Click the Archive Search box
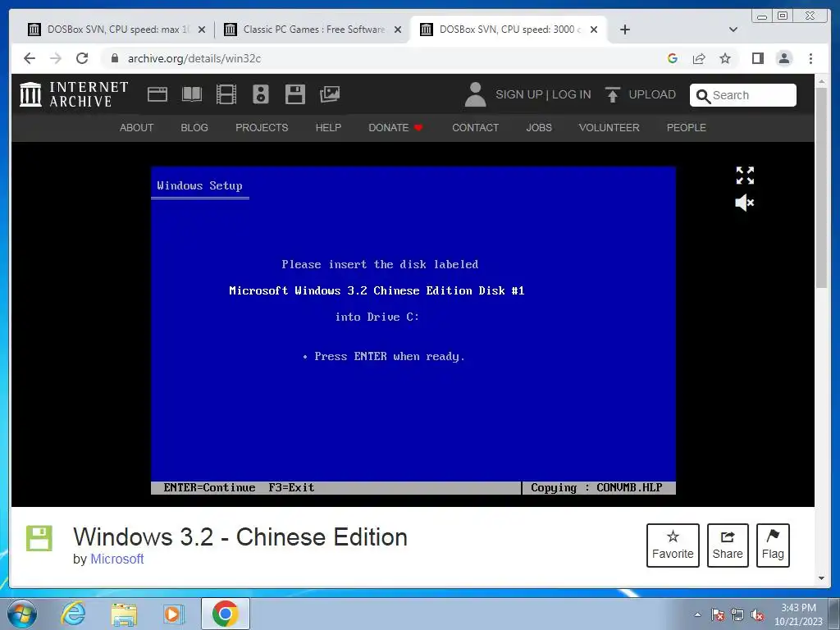This screenshot has height=630, width=840. tap(743, 95)
